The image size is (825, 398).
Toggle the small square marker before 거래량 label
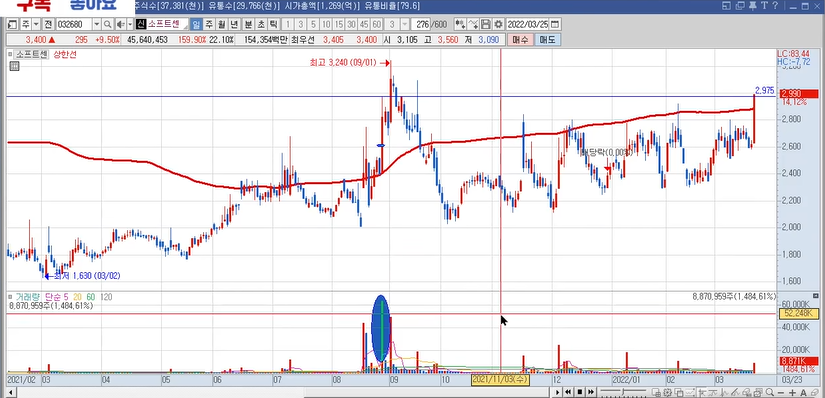click(x=10, y=297)
